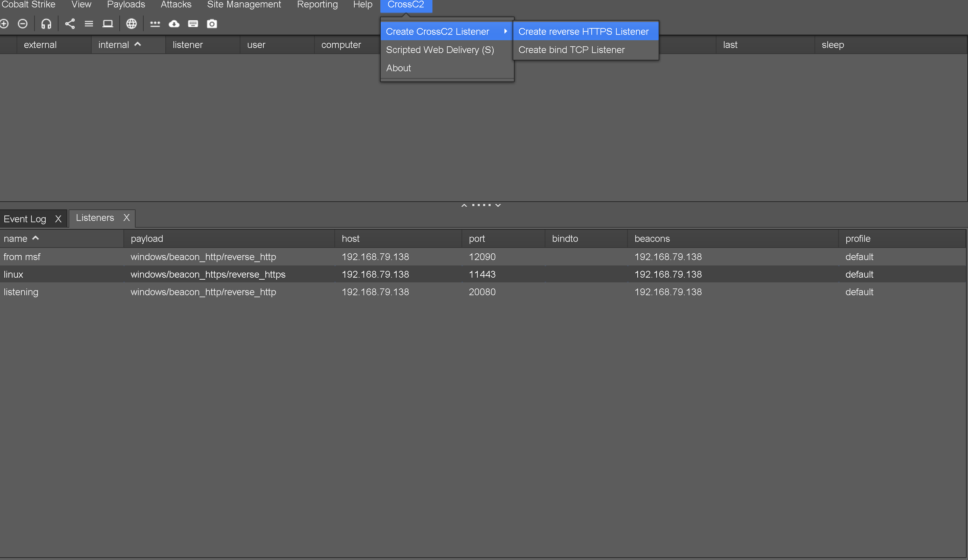Close the Listeners tab
Screen dimensions: 968x560
(x=126, y=218)
